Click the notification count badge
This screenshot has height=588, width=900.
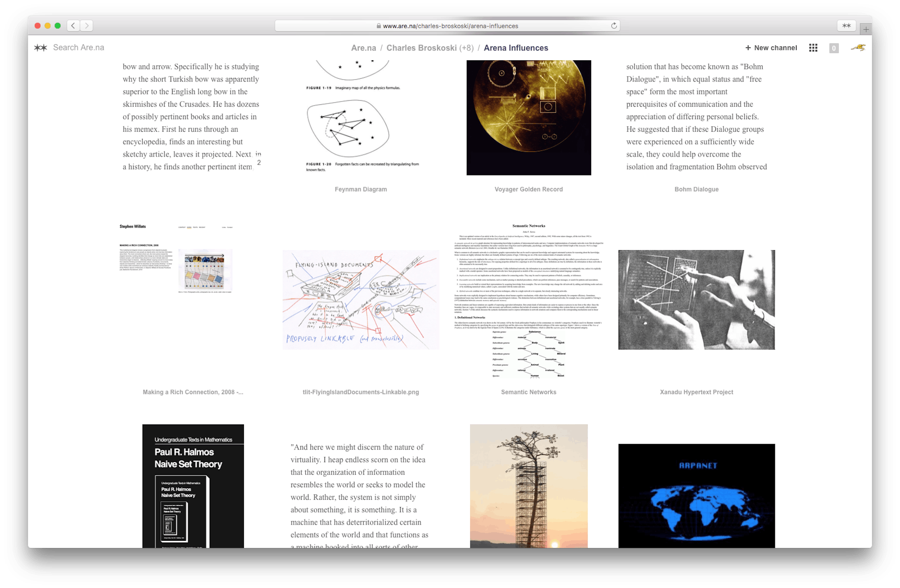coord(833,48)
